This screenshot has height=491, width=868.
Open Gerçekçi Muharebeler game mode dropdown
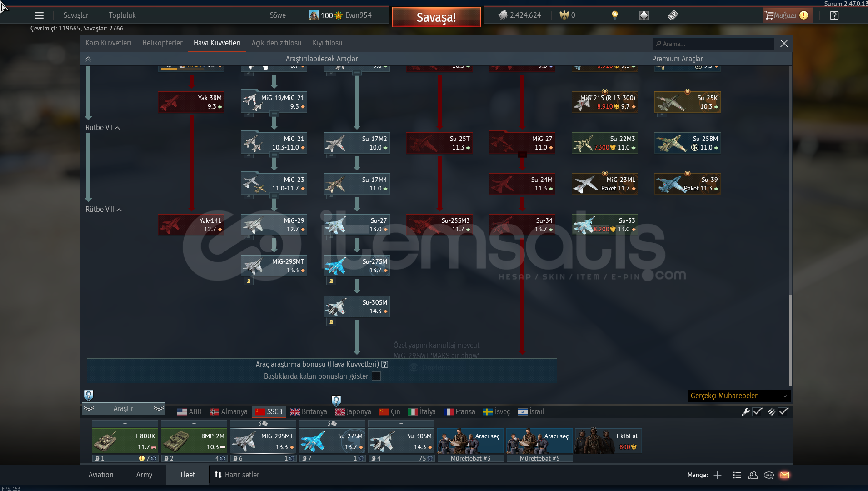pyautogui.click(x=739, y=396)
